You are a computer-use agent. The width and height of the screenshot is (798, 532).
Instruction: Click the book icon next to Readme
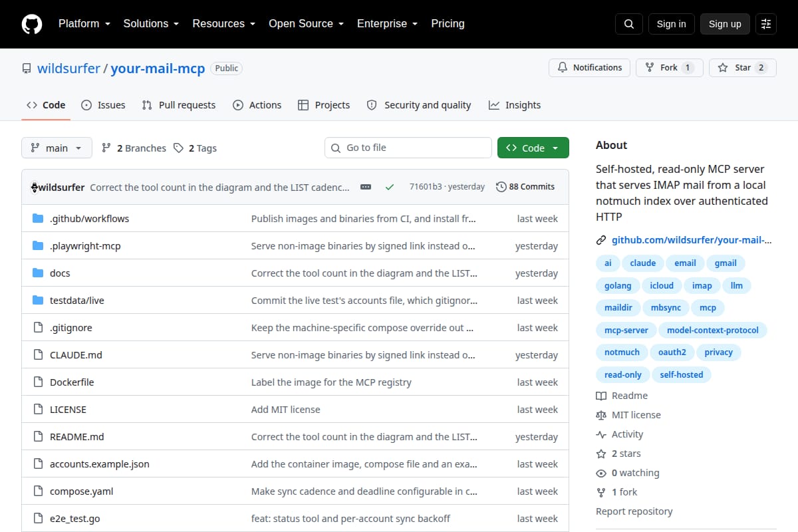[601, 396]
